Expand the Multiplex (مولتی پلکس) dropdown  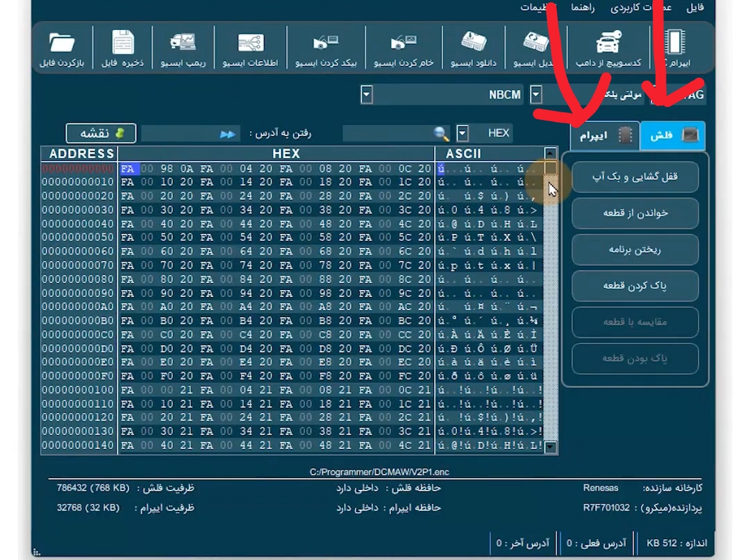(x=536, y=94)
